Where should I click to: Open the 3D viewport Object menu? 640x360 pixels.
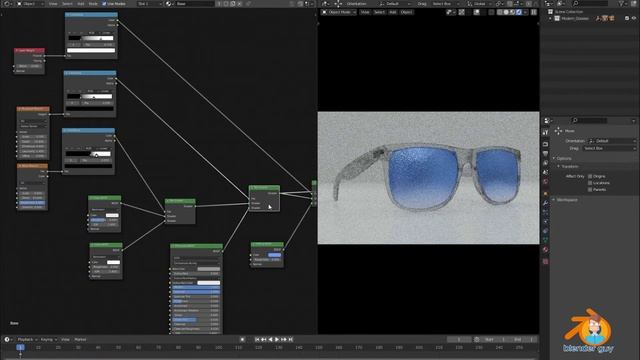pyautogui.click(x=406, y=12)
